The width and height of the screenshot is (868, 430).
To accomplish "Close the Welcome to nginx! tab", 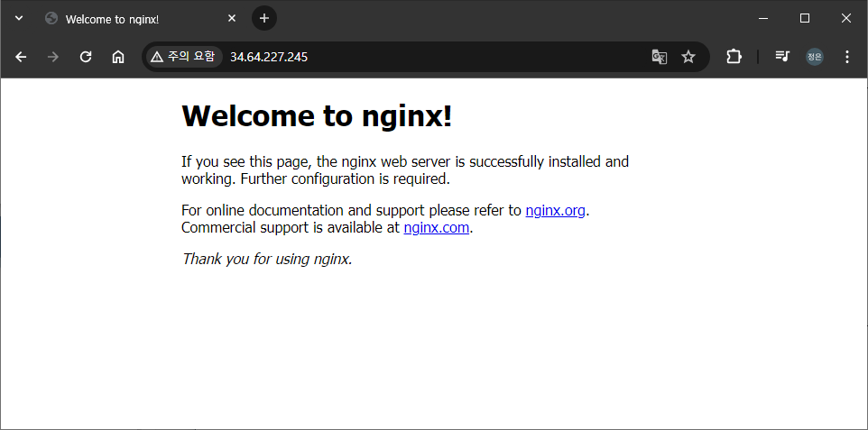I will pos(232,18).
